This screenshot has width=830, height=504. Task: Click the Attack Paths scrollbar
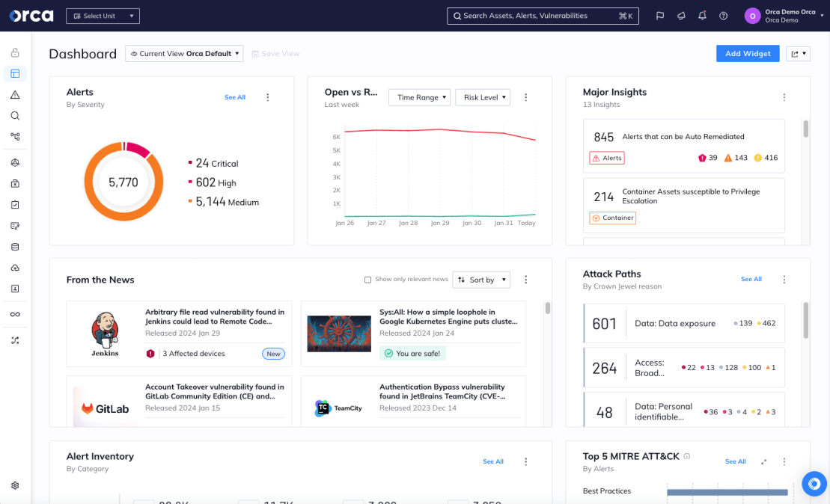[x=805, y=321]
